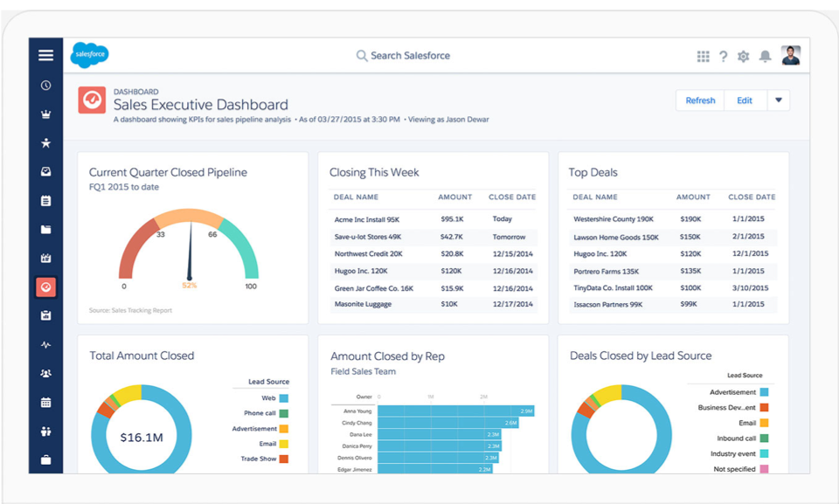Select the crown icon in sidebar
The width and height of the screenshot is (839, 504).
[46, 114]
